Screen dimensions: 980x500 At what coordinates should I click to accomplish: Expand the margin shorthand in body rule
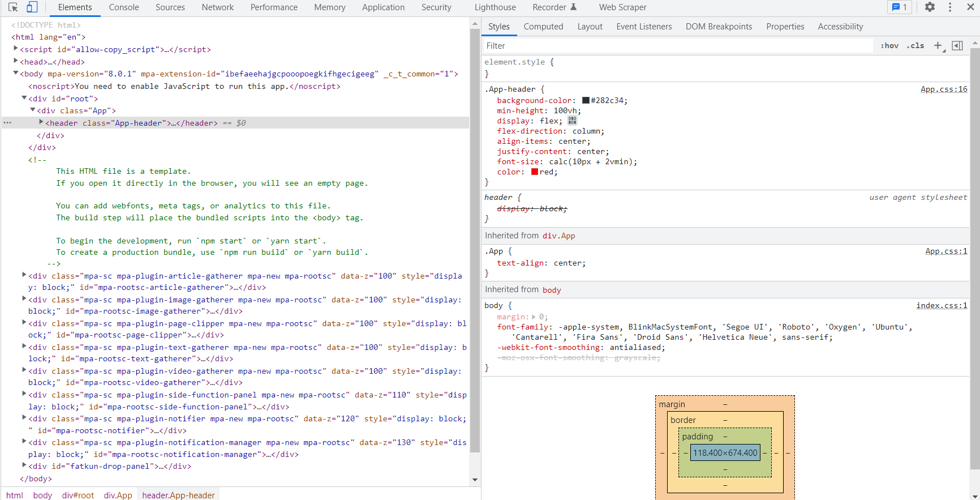coord(534,317)
